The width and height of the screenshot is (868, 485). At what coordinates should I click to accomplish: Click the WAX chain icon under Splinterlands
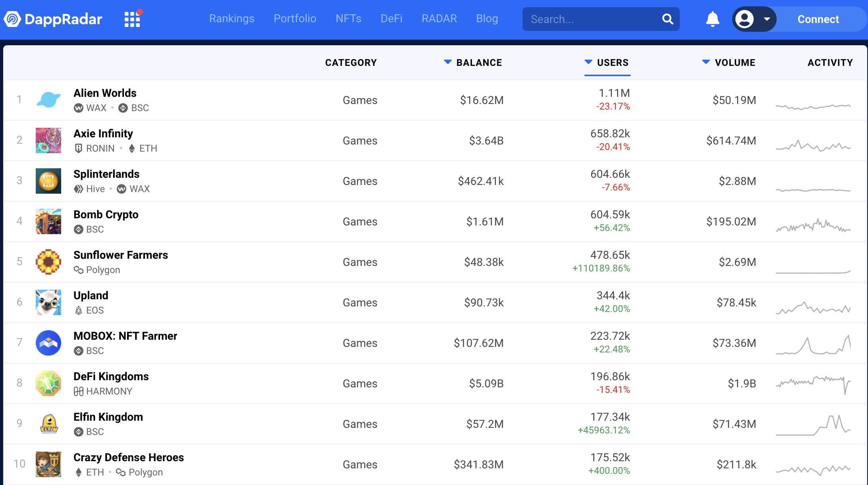pyautogui.click(x=122, y=189)
